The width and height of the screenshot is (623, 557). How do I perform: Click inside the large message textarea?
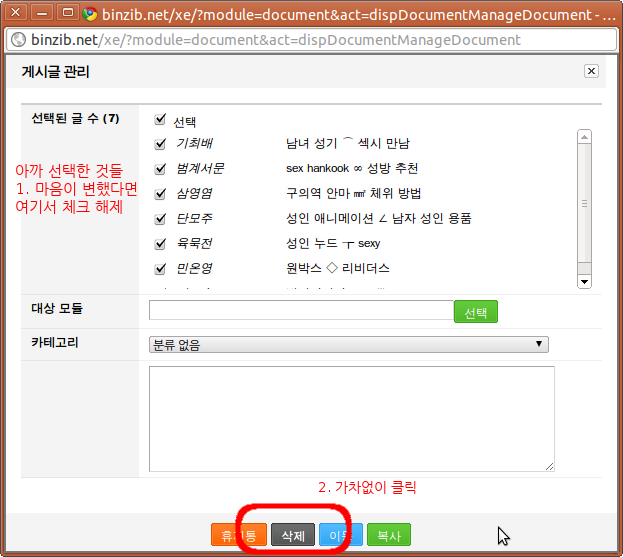(x=352, y=419)
